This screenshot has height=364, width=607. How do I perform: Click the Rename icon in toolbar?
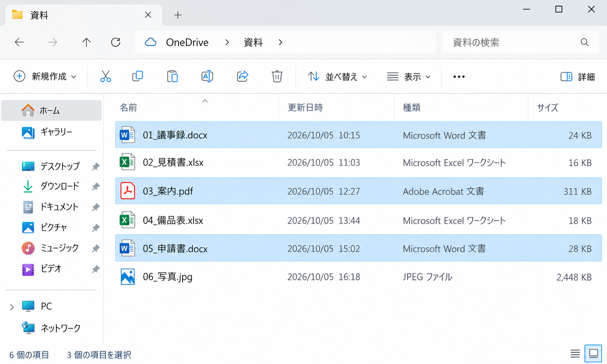point(207,76)
